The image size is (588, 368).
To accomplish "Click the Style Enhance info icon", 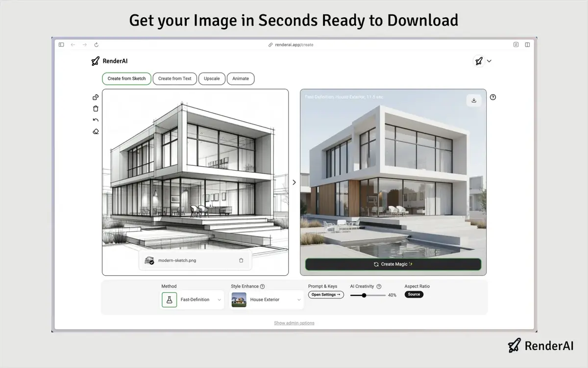I will [263, 286].
